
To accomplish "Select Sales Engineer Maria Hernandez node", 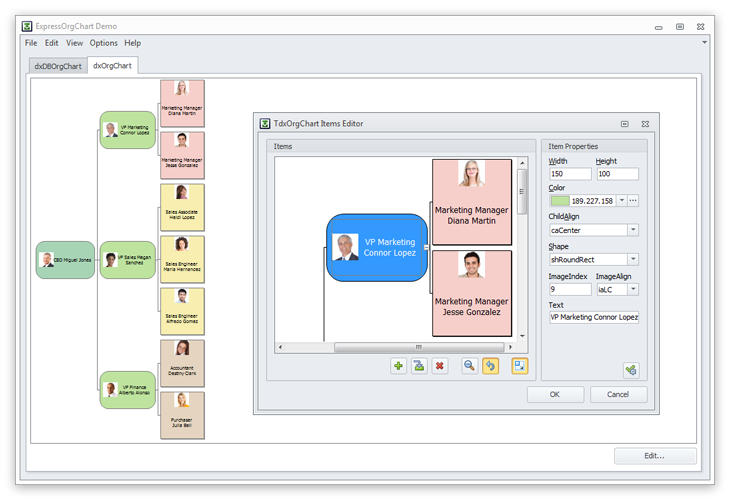I will (182, 259).
